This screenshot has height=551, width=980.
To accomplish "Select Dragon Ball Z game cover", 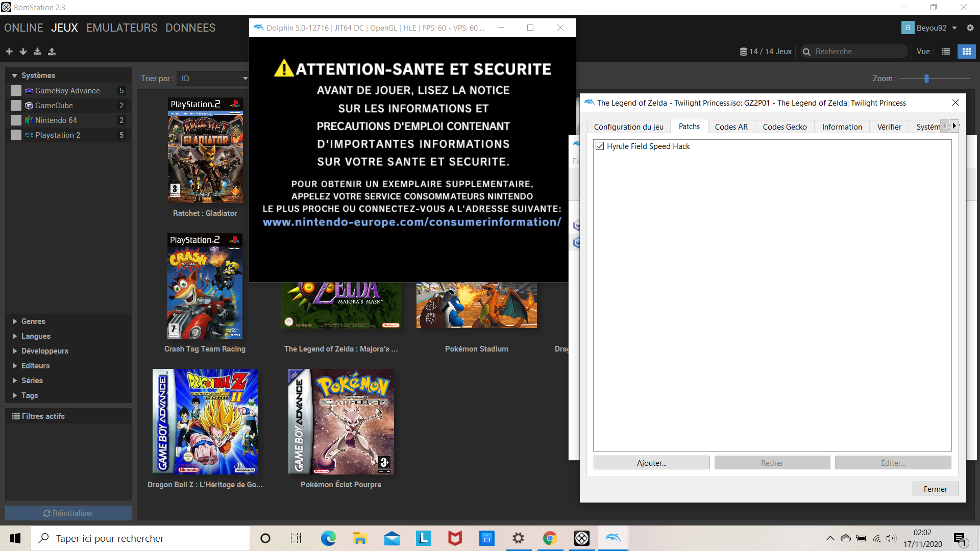I will (x=205, y=422).
